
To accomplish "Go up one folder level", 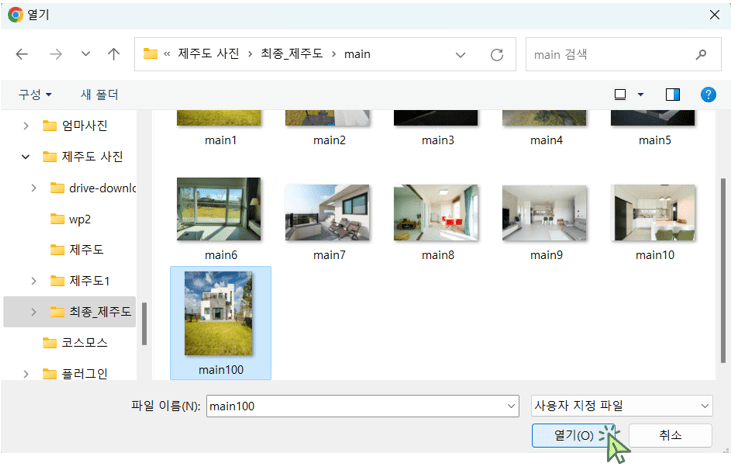I will tap(113, 54).
